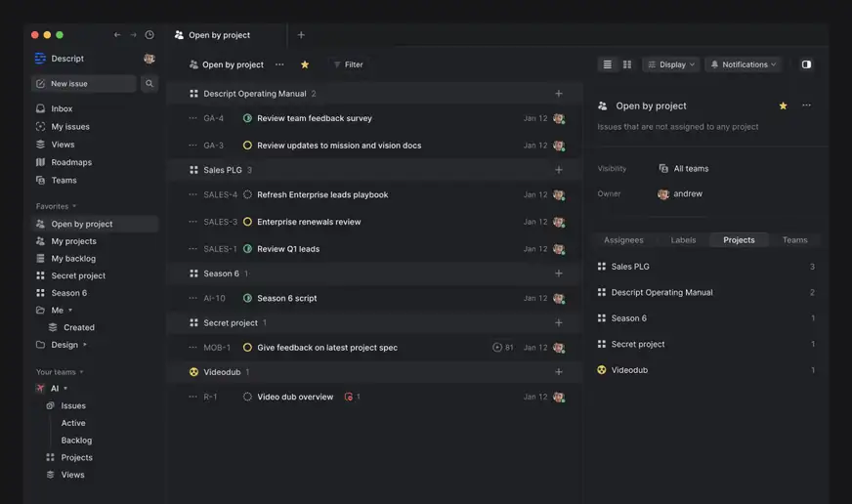Change status icon of GA-4 issue
Viewport: 852px width, 504px height.
point(247,118)
